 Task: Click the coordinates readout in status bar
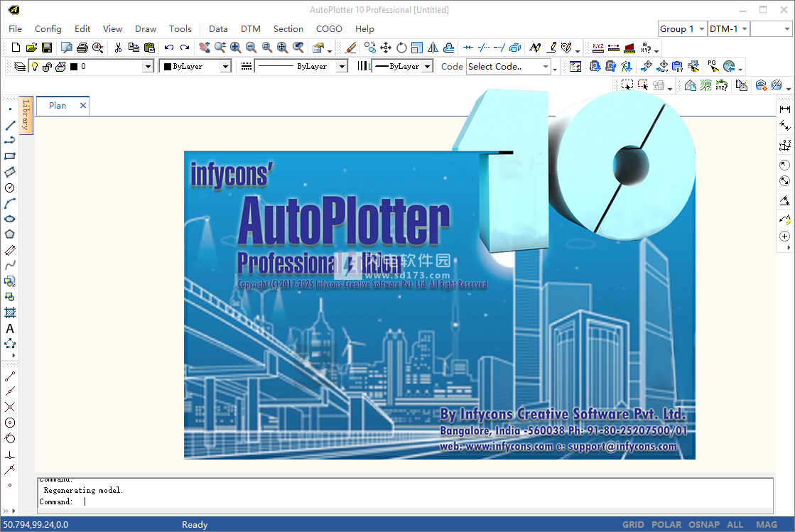click(36, 525)
